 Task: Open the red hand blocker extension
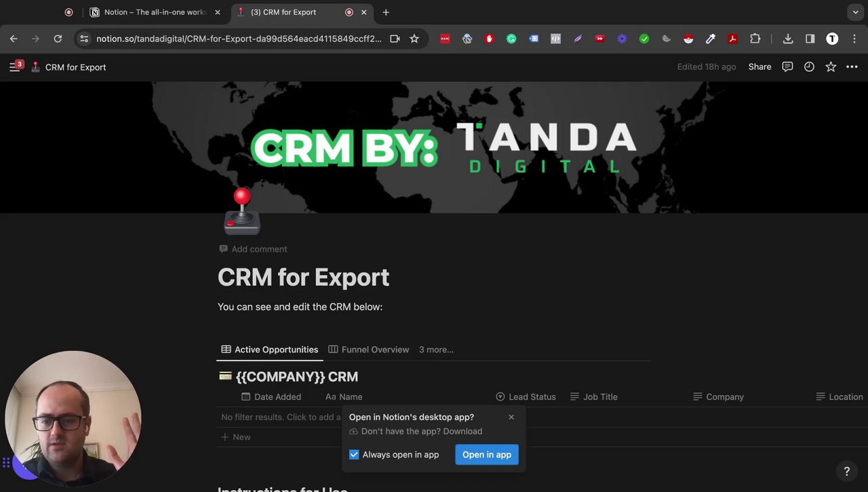[x=489, y=39]
